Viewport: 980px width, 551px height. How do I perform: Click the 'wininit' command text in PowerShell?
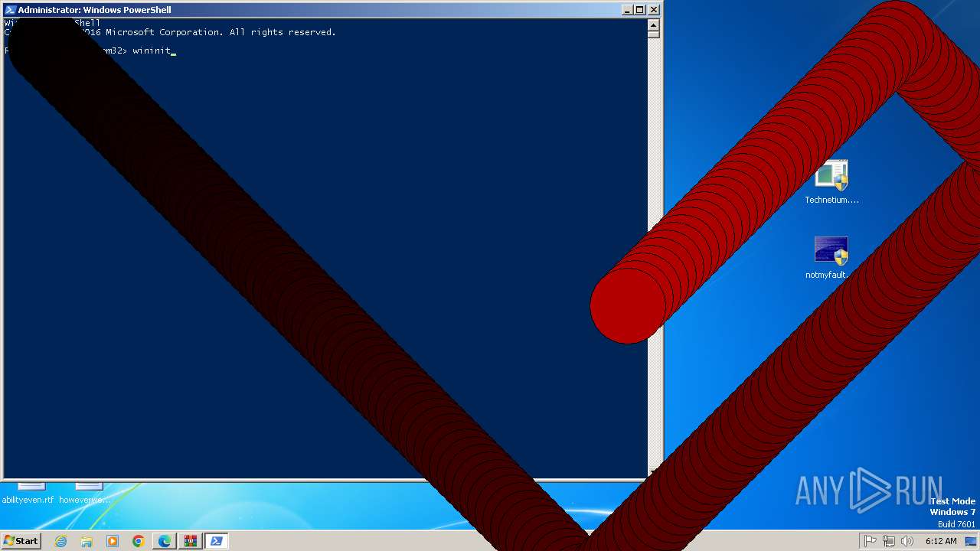pyautogui.click(x=152, y=51)
